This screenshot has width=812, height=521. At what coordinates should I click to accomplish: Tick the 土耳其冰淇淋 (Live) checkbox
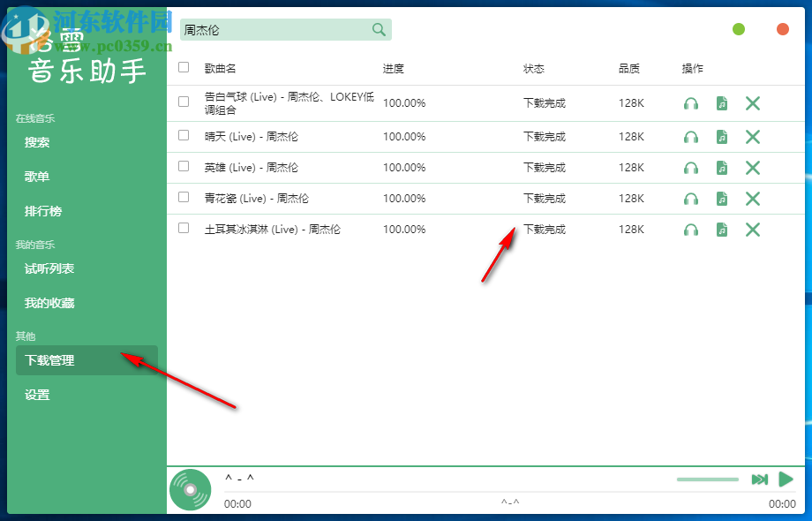coord(184,228)
